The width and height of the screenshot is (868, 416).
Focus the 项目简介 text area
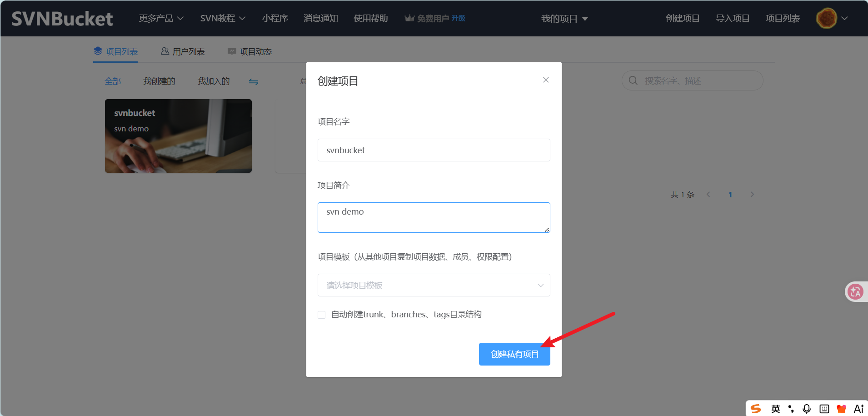coord(434,217)
